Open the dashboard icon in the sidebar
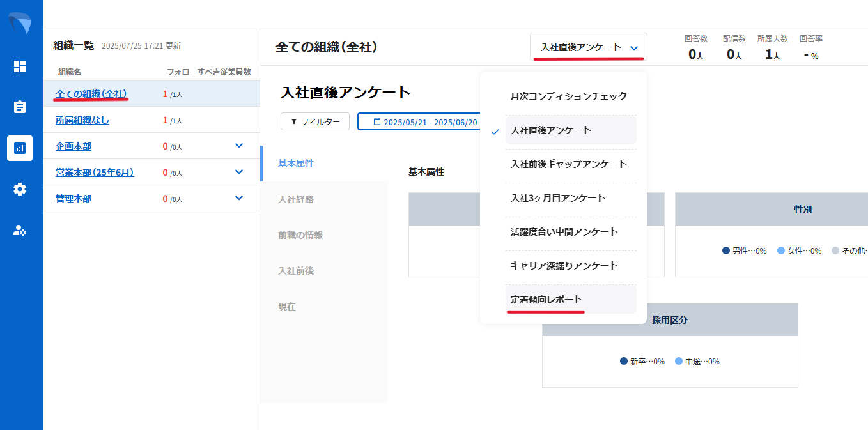868x430 pixels. click(x=20, y=66)
